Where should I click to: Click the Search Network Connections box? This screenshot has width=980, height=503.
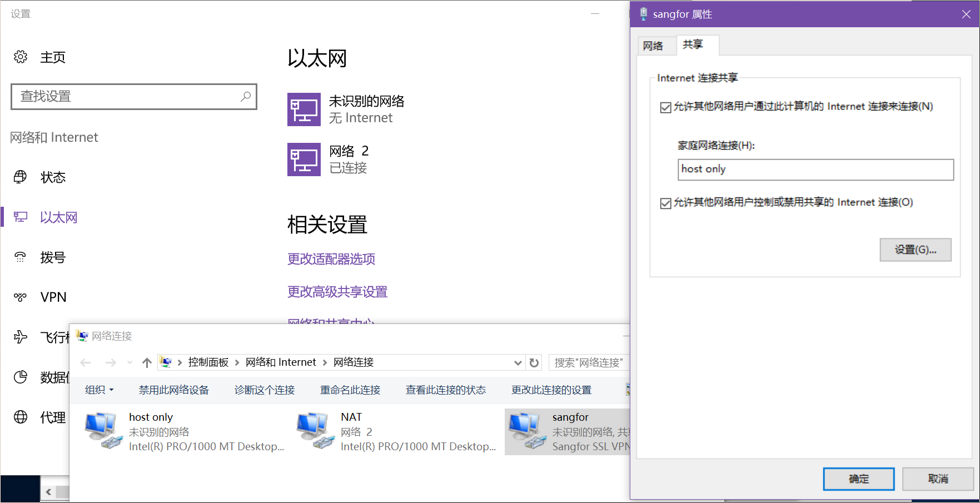[590, 363]
